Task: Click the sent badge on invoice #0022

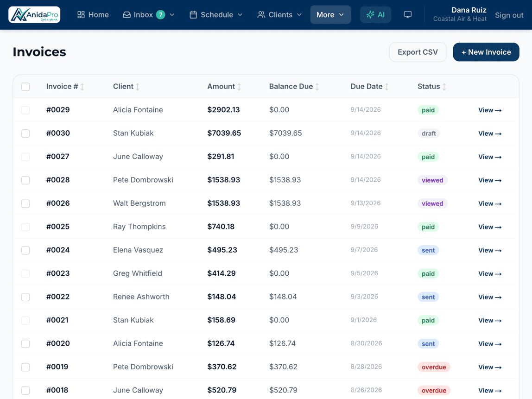Action: tap(428, 297)
